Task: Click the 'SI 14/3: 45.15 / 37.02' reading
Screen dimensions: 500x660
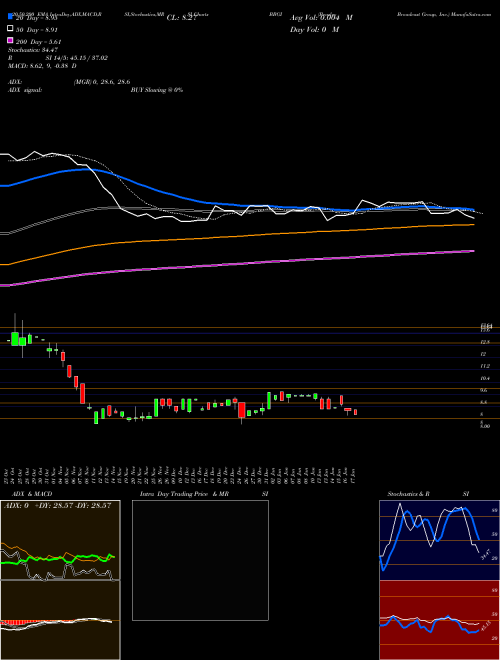Action: (77, 58)
